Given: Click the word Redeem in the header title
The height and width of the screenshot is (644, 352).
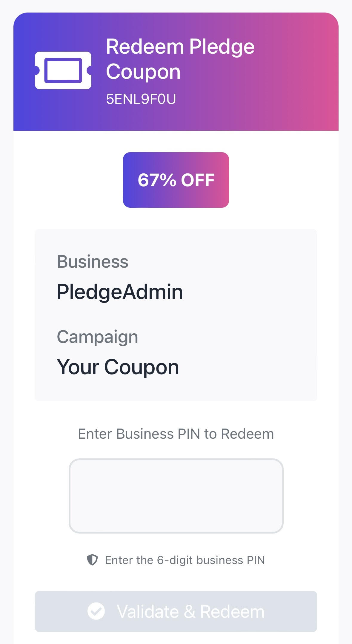Looking at the screenshot, I should click(x=145, y=47).
